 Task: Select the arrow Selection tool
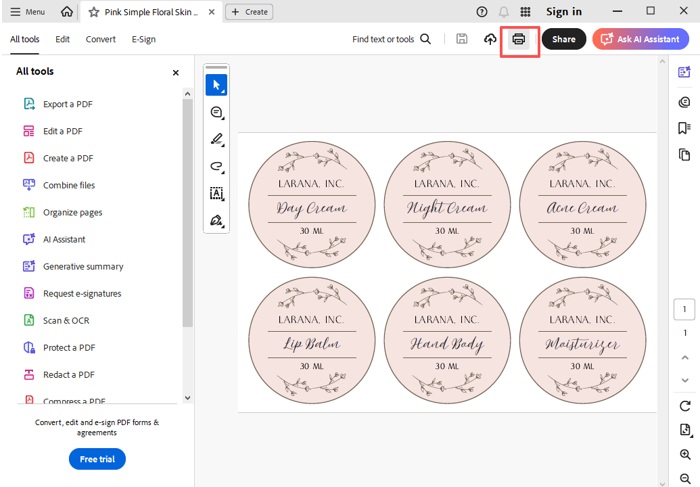coord(216,86)
